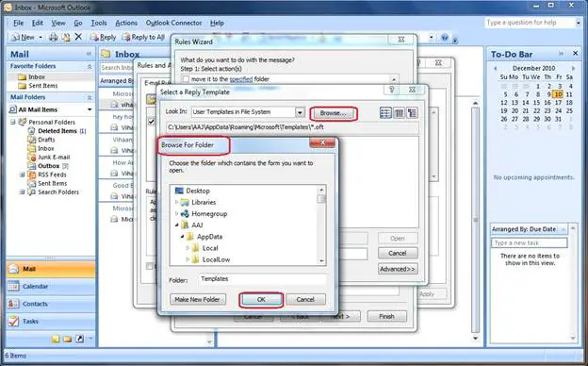Open the Outlook Connector menu

(x=173, y=23)
